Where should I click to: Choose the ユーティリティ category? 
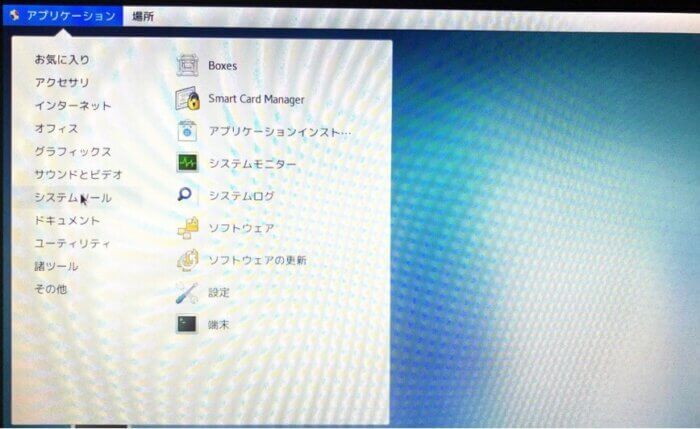pyautogui.click(x=72, y=243)
